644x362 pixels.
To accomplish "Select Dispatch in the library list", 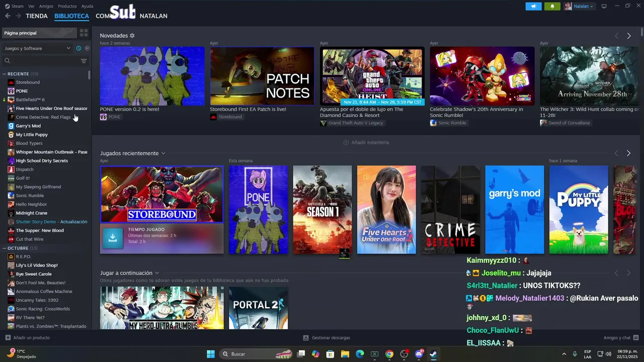I will pos(25,169).
